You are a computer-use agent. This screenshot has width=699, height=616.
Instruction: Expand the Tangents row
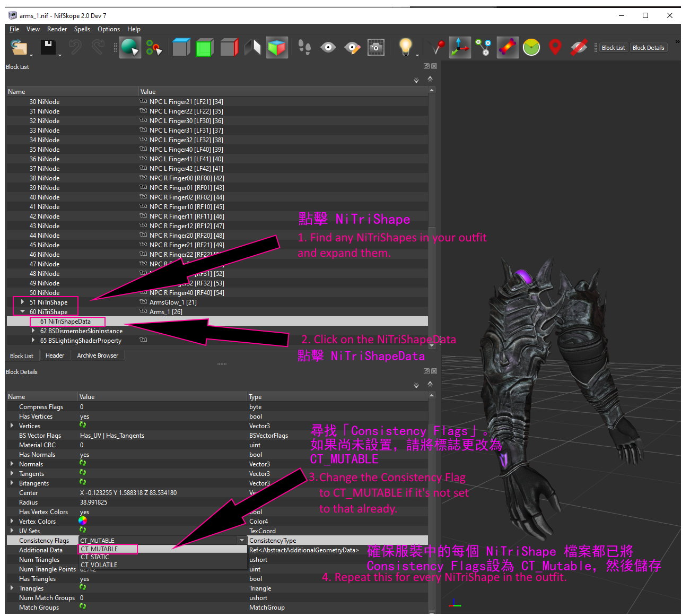12,473
